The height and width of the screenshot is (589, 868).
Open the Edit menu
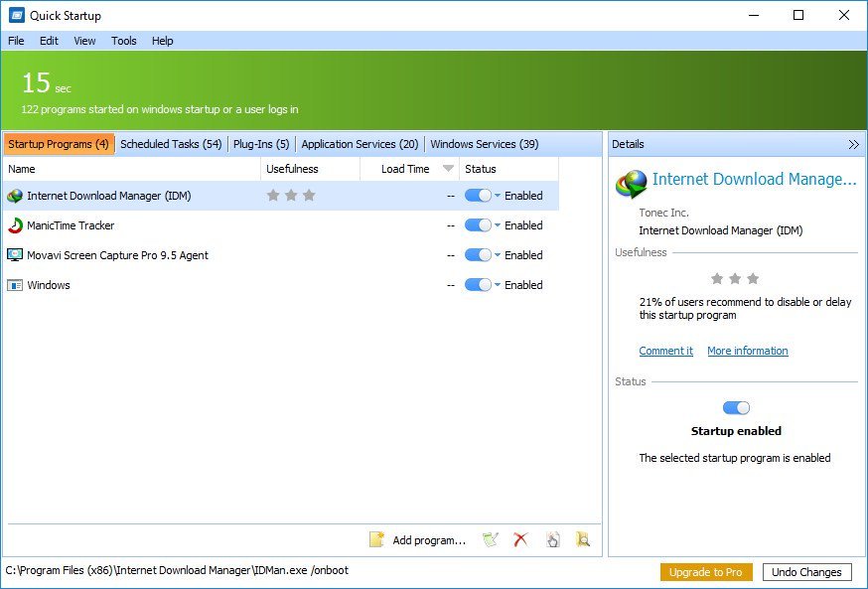click(x=49, y=41)
